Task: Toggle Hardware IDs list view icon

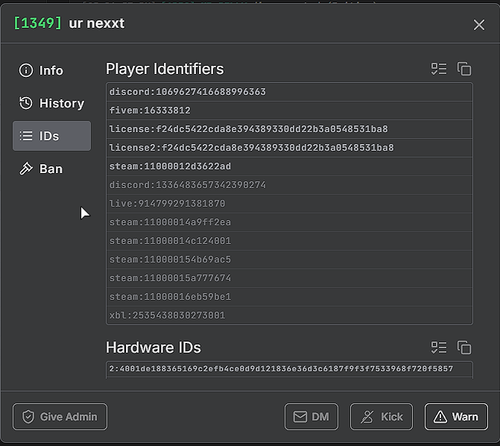Action: (438, 348)
